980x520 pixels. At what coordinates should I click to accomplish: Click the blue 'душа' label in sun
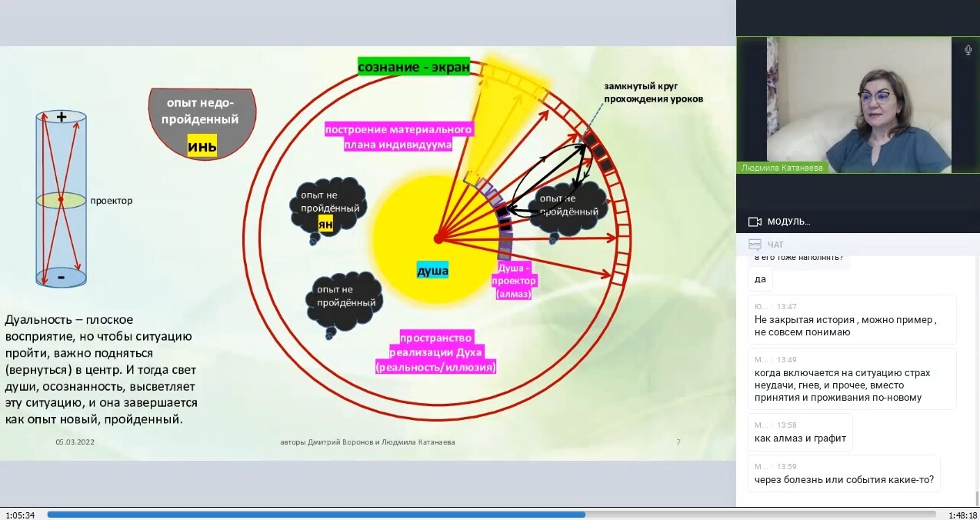click(x=432, y=271)
